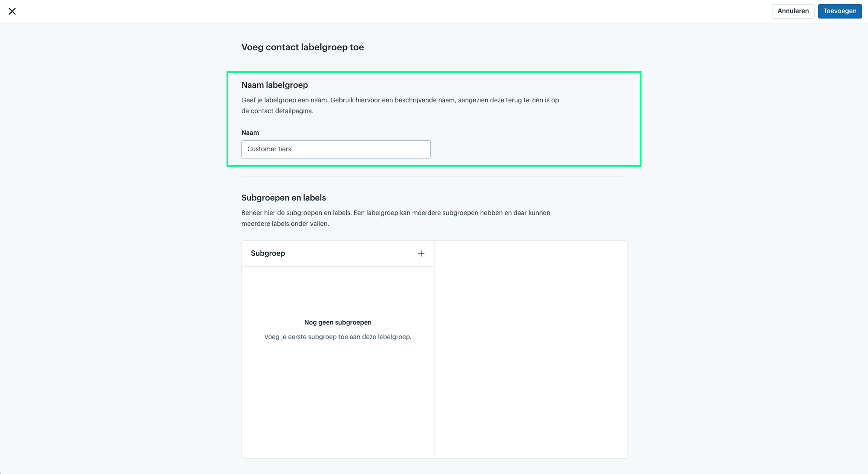
Task: Save the label group with Toevoegen
Action: tap(840, 11)
